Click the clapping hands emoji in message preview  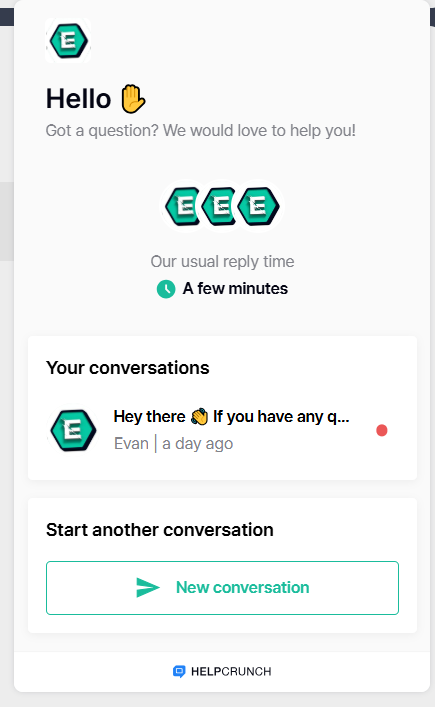[x=199, y=417]
